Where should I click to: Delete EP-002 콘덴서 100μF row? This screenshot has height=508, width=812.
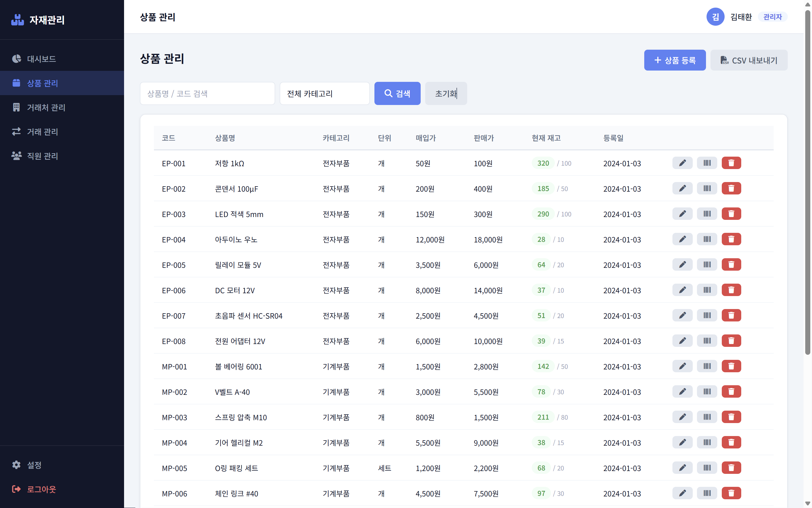731,189
